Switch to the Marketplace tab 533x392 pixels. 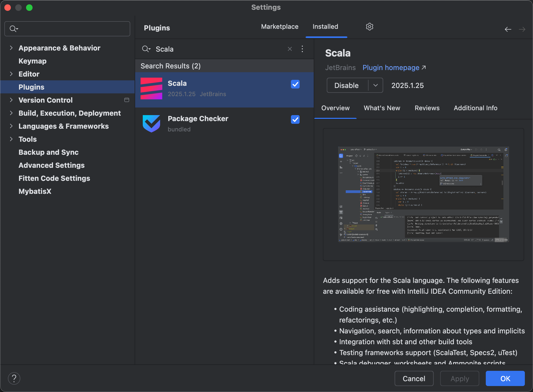point(280,27)
